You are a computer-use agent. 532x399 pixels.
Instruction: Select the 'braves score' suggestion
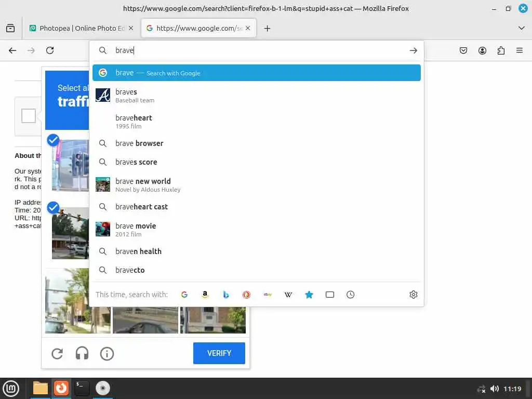257,162
